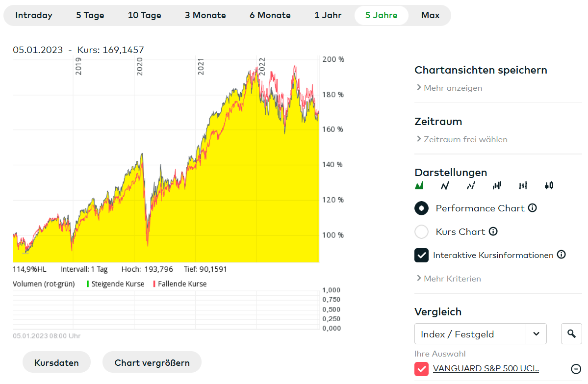
Task: Open info icon next to Kurs Chart
Action: click(493, 231)
